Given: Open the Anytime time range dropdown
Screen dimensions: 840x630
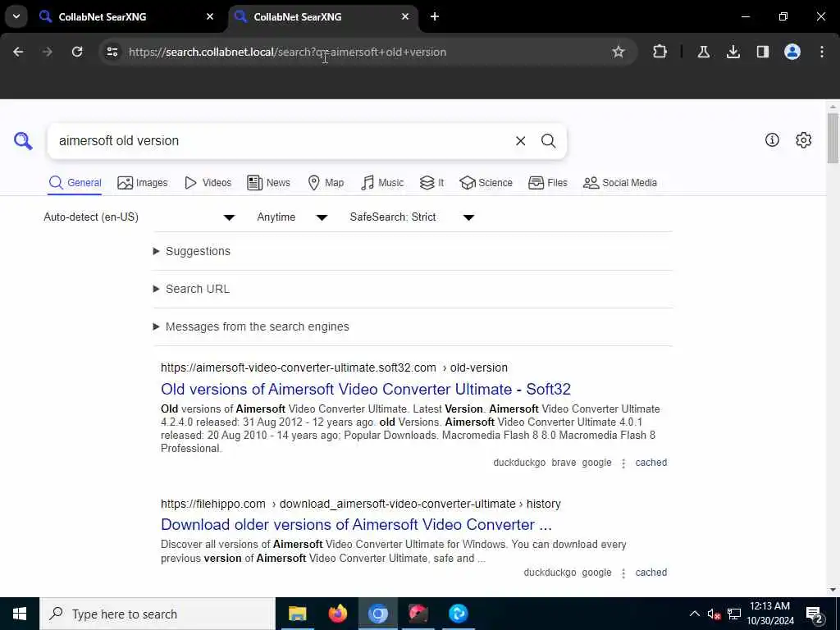Looking at the screenshot, I should pos(293,217).
